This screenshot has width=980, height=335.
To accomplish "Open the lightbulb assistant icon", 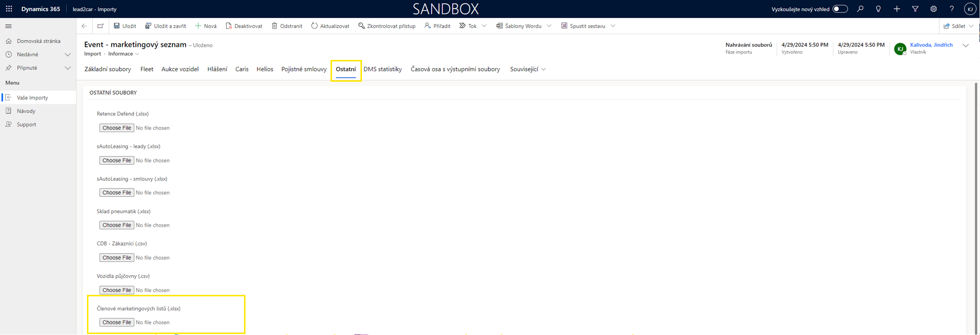I will point(878,9).
